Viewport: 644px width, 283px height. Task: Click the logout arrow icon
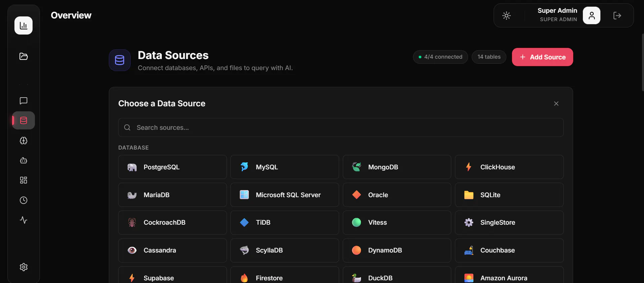click(x=617, y=15)
